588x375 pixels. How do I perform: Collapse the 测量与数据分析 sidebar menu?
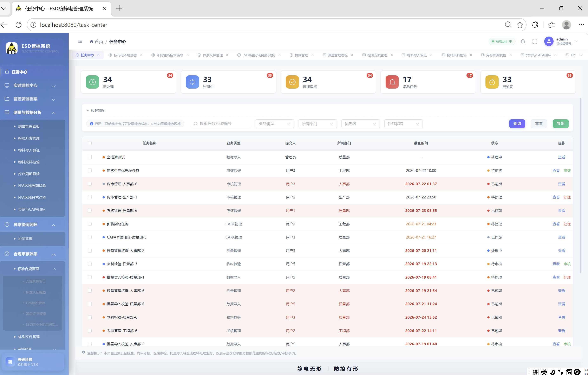(33, 113)
